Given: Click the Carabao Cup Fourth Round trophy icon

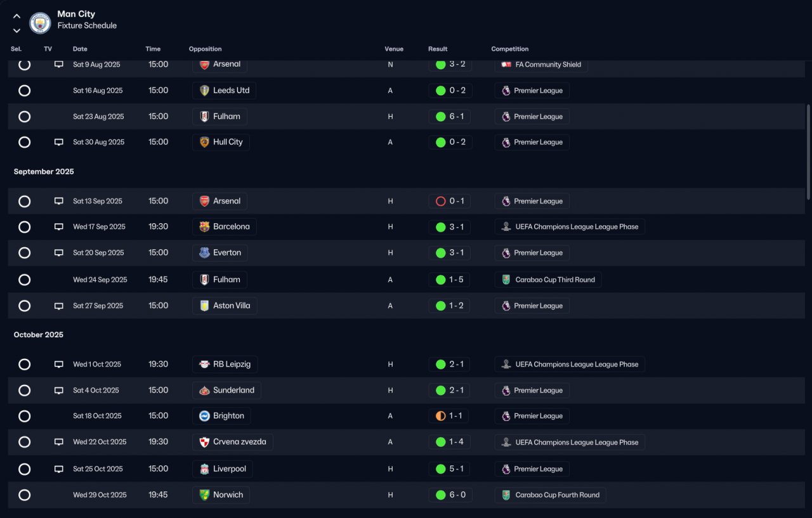Looking at the screenshot, I should pyautogui.click(x=506, y=495).
